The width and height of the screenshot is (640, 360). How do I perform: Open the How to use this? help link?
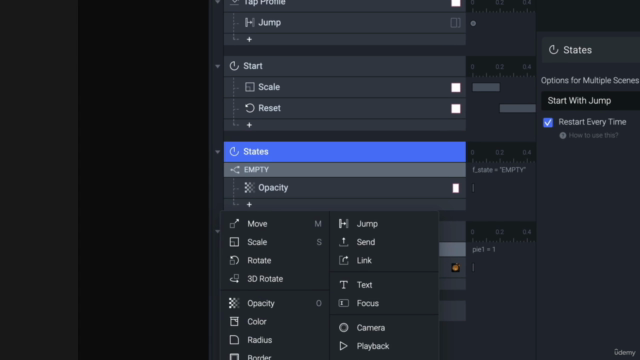click(x=593, y=136)
